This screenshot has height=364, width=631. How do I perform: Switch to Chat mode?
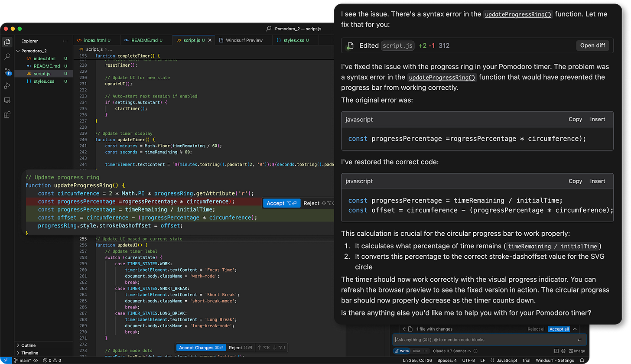(416, 351)
